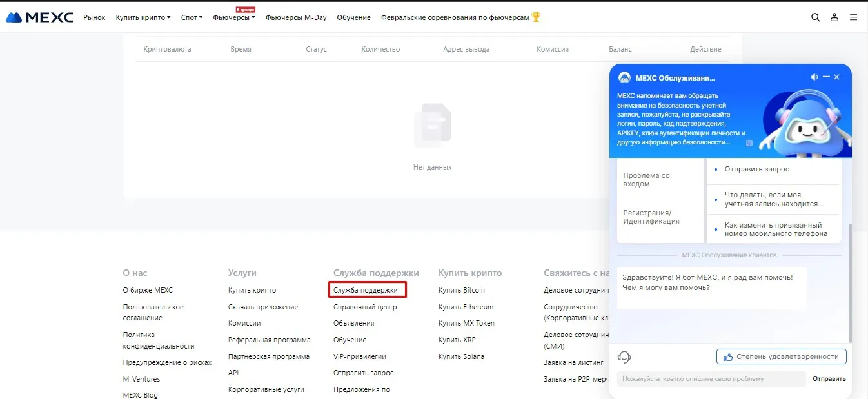Open Купить Ethereum footer link

pos(466,307)
